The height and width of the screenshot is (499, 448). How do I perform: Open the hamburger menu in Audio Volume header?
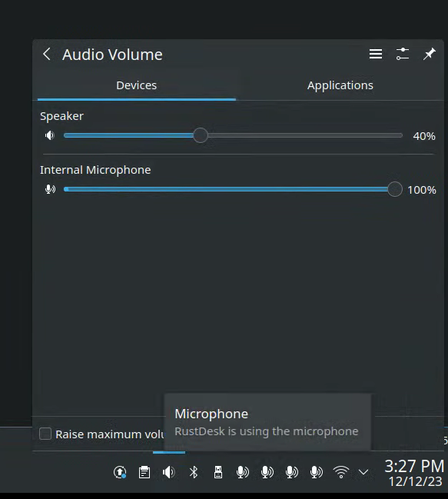pos(376,54)
